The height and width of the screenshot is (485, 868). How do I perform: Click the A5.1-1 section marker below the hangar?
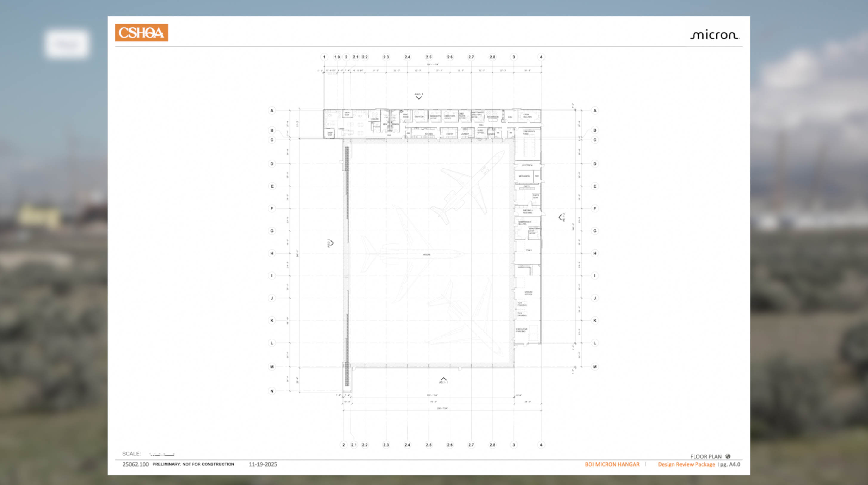coord(444,380)
